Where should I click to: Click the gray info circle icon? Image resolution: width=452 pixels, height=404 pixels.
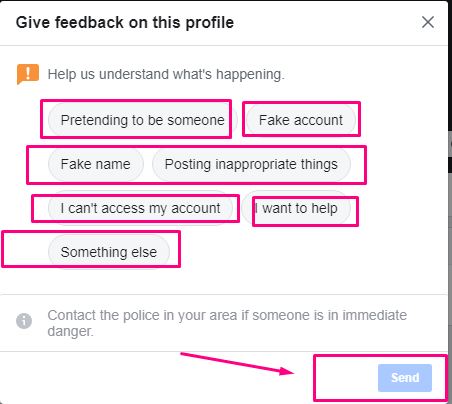pyautogui.click(x=24, y=321)
